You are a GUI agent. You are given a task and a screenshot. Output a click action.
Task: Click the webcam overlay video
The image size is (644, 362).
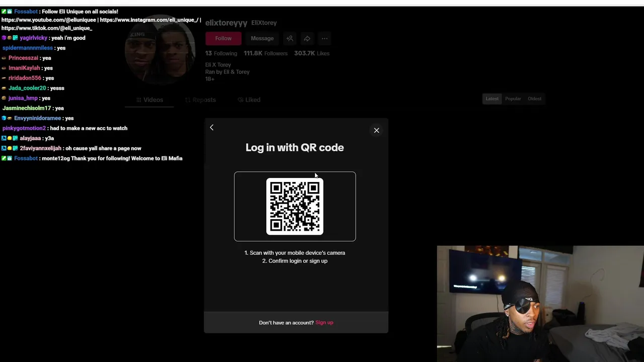tap(540, 304)
